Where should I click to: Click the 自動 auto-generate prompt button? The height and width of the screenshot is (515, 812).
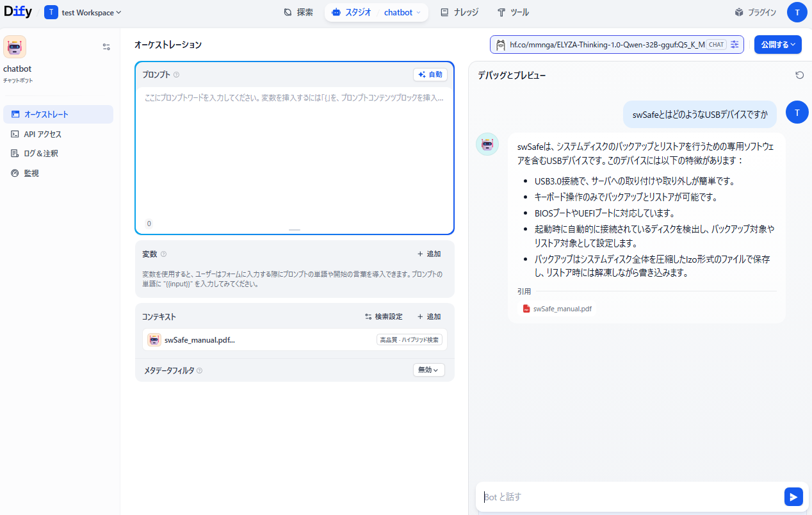(430, 75)
